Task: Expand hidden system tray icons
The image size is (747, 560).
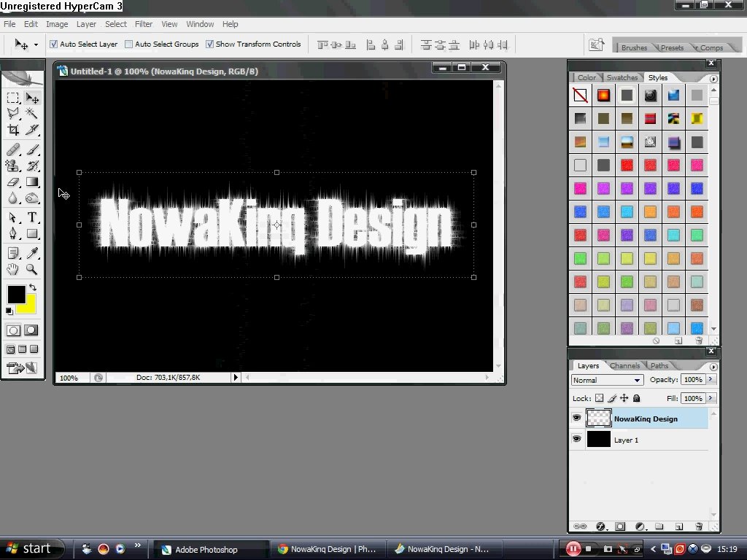Action: [653, 549]
